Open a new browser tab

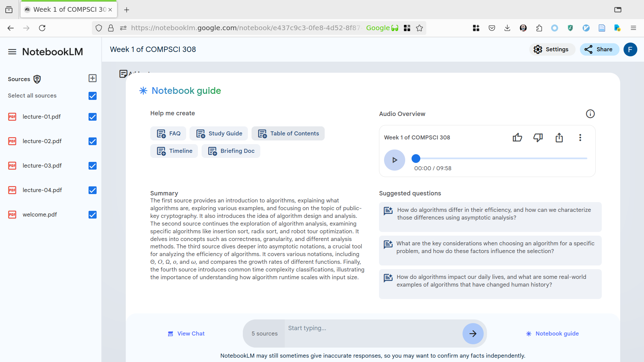click(126, 10)
